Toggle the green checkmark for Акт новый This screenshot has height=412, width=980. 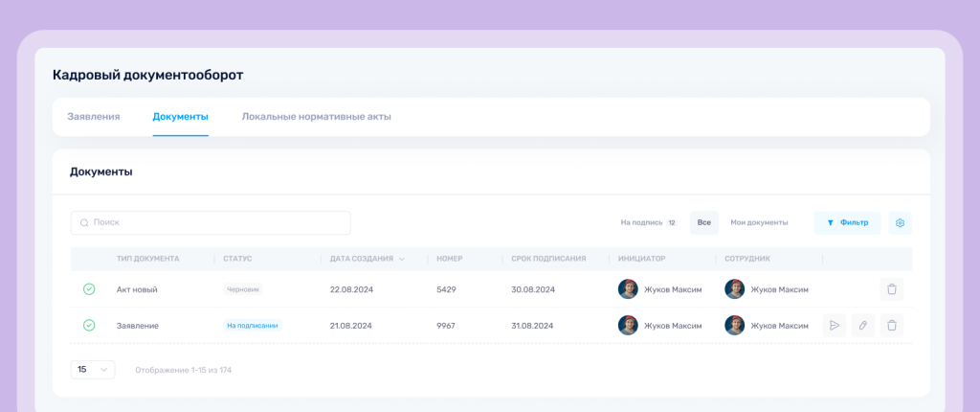pyautogui.click(x=89, y=289)
